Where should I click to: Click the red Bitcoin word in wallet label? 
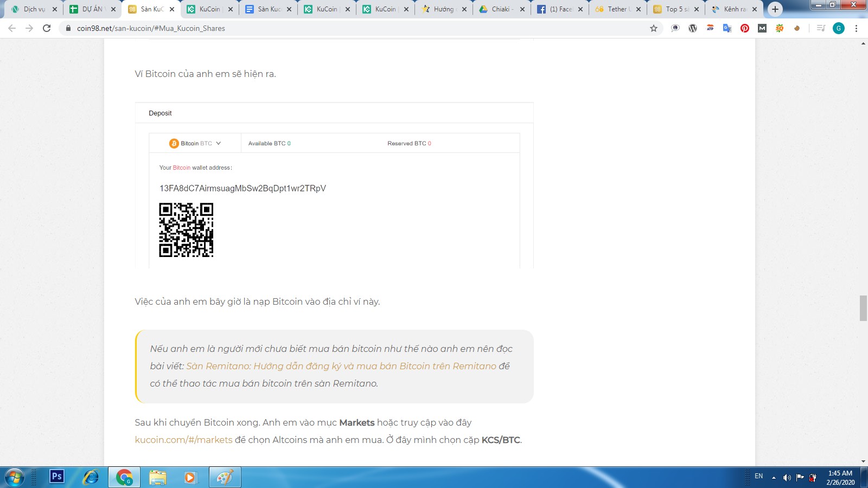coord(182,168)
